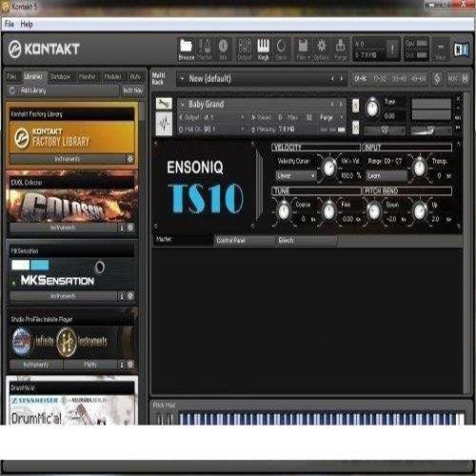Open the Options gear icon
Viewport: 476px width, 476px height.
pos(321,50)
